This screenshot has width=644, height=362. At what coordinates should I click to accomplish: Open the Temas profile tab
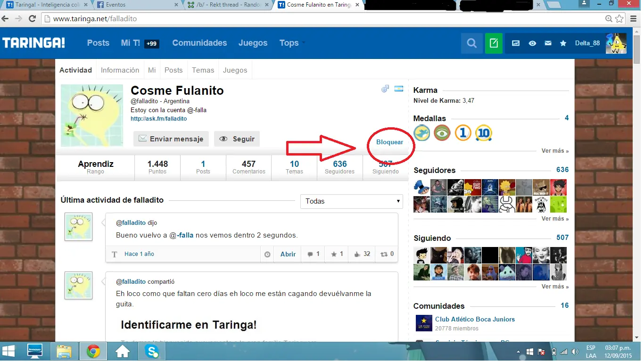[203, 70]
